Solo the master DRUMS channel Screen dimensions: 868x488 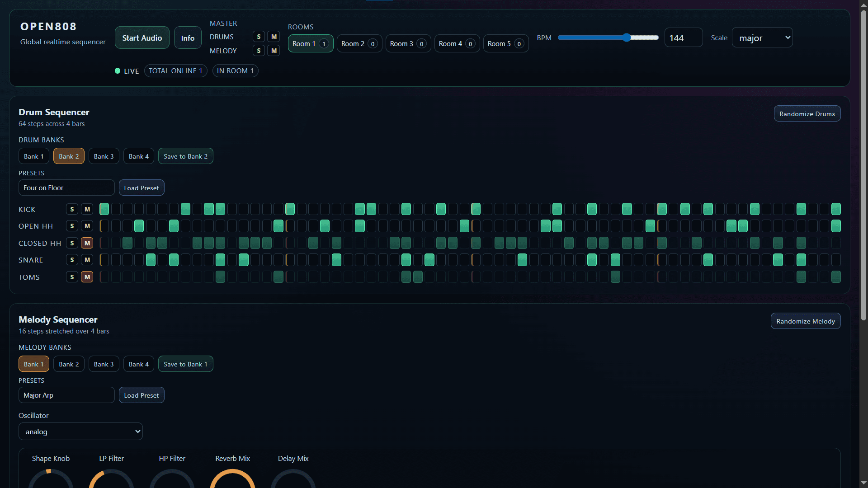pyautogui.click(x=259, y=36)
